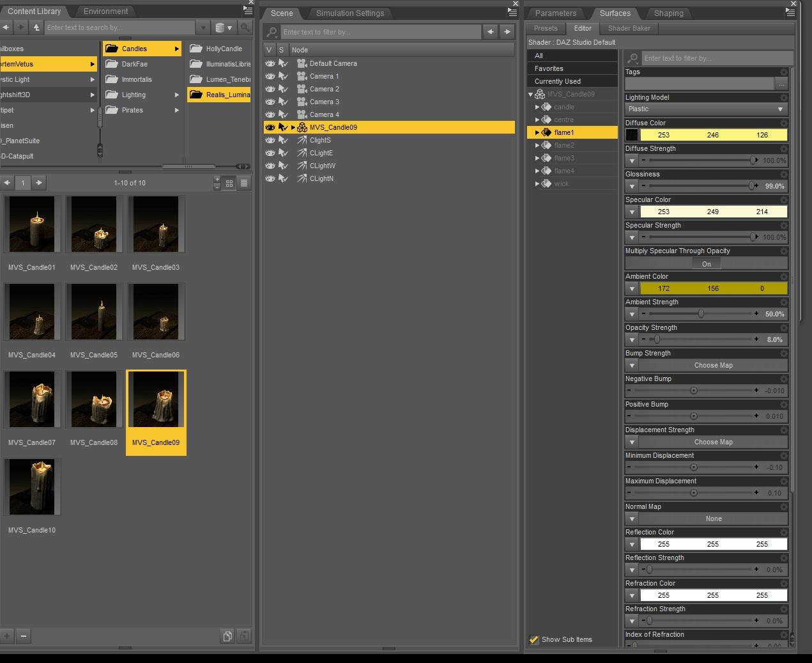Viewport: 812px width, 663px height.
Task: Click the copy pages icon in Content Library
Action: (227, 636)
